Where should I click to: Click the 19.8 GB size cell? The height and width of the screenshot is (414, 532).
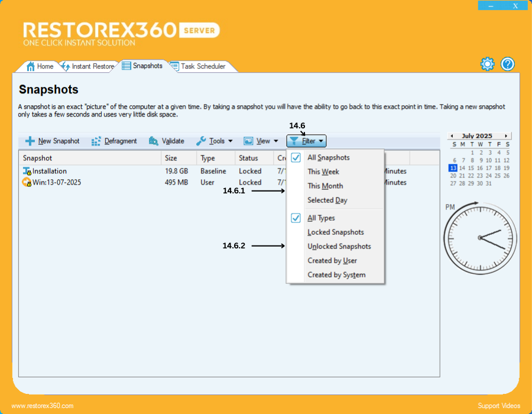[176, 171]
